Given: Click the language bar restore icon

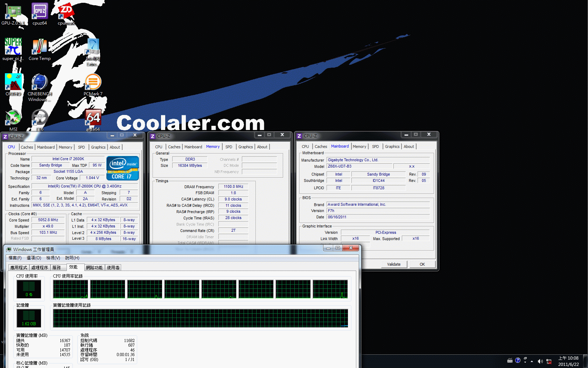Looking at the screenshot, I should [525, 359].
